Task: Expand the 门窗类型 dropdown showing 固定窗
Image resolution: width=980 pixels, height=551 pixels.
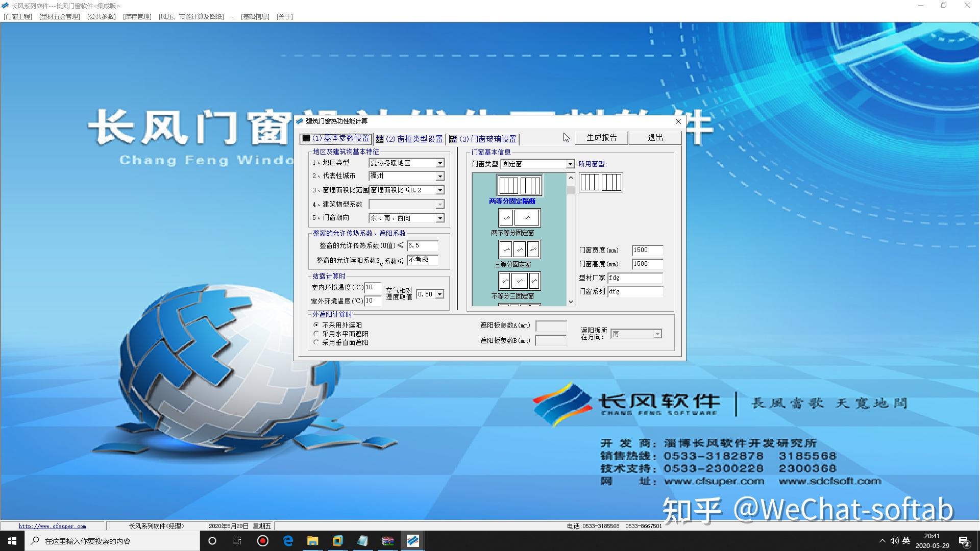Action: 570,164
